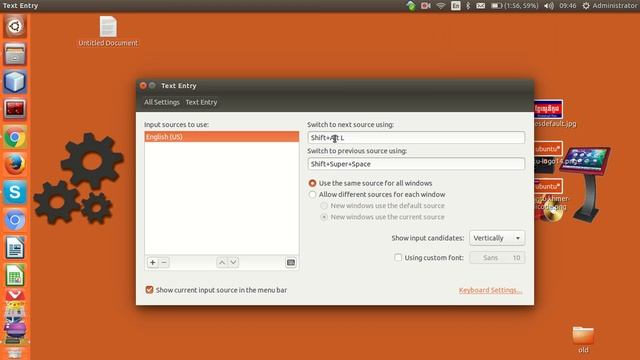
Task: Close the Text Entry window
Action: coord(143,85)
